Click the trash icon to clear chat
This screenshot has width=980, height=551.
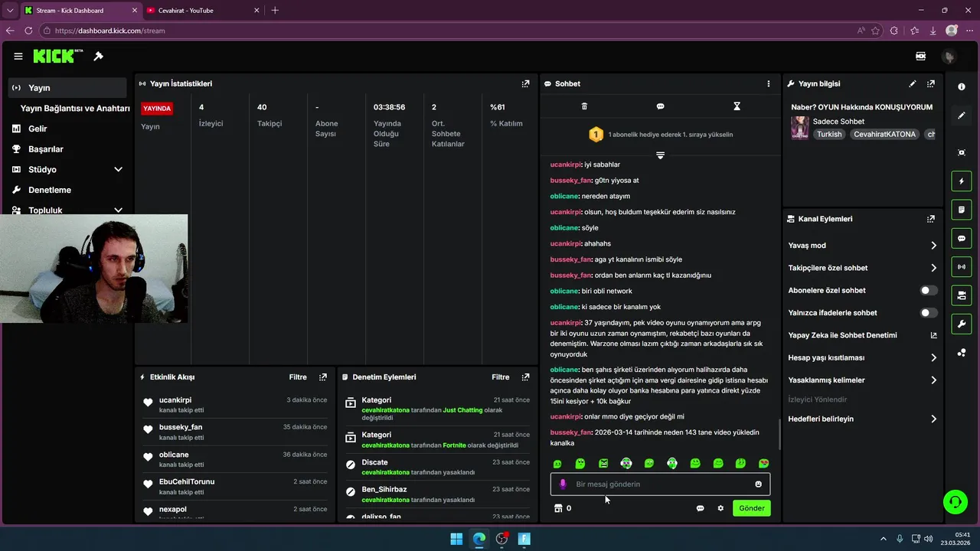pos(584,106)
